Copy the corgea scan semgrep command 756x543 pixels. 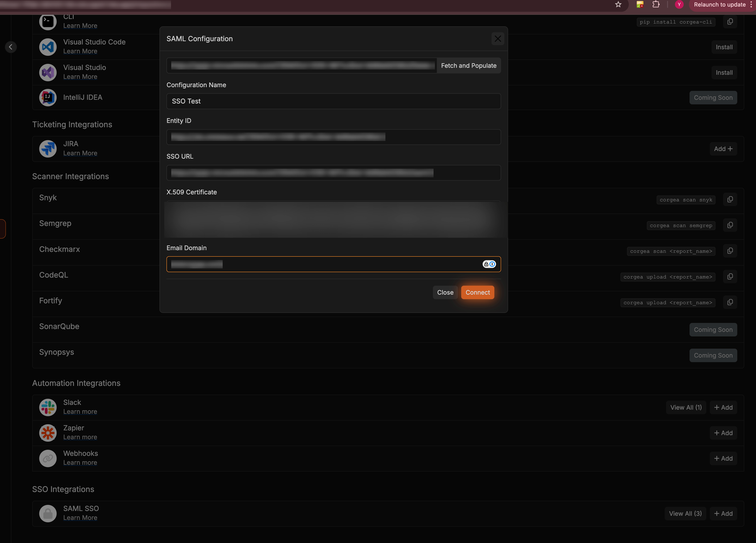(x=730, y=225)
